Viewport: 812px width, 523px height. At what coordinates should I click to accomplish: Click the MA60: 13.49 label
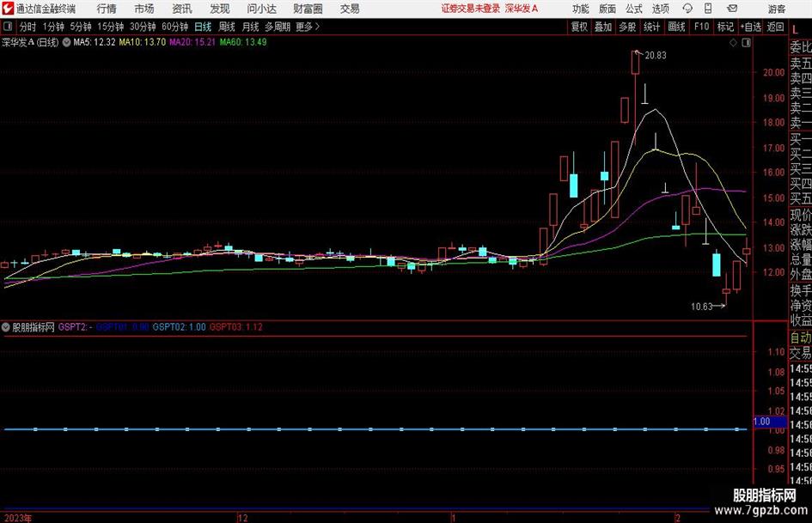tap(243, 42)
